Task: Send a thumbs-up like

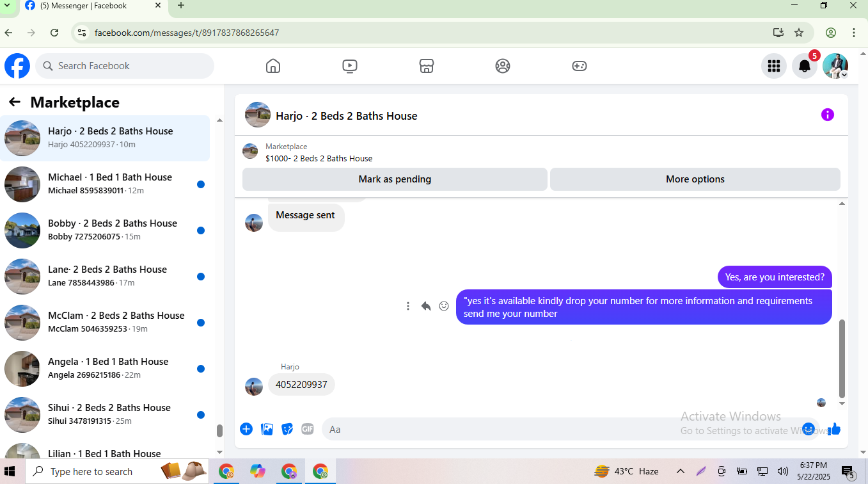Action: tap(835, 429)
